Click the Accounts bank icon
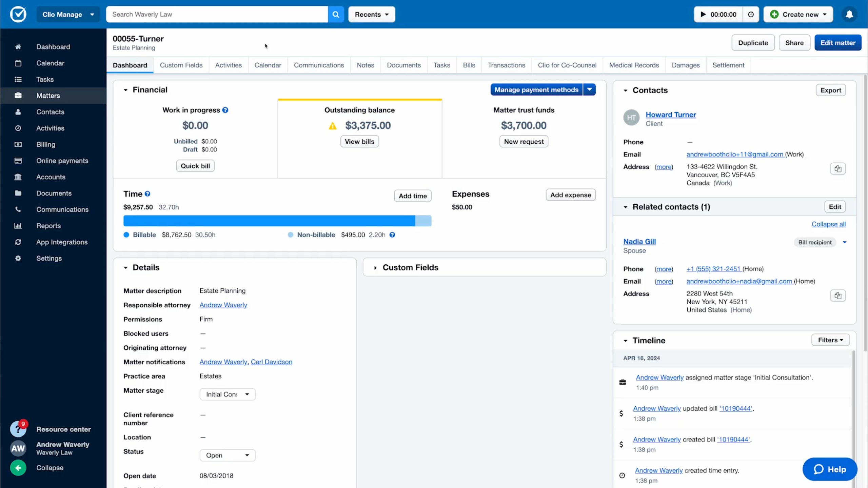This screenshot has width=868, height=488. (x=18, y=177)
